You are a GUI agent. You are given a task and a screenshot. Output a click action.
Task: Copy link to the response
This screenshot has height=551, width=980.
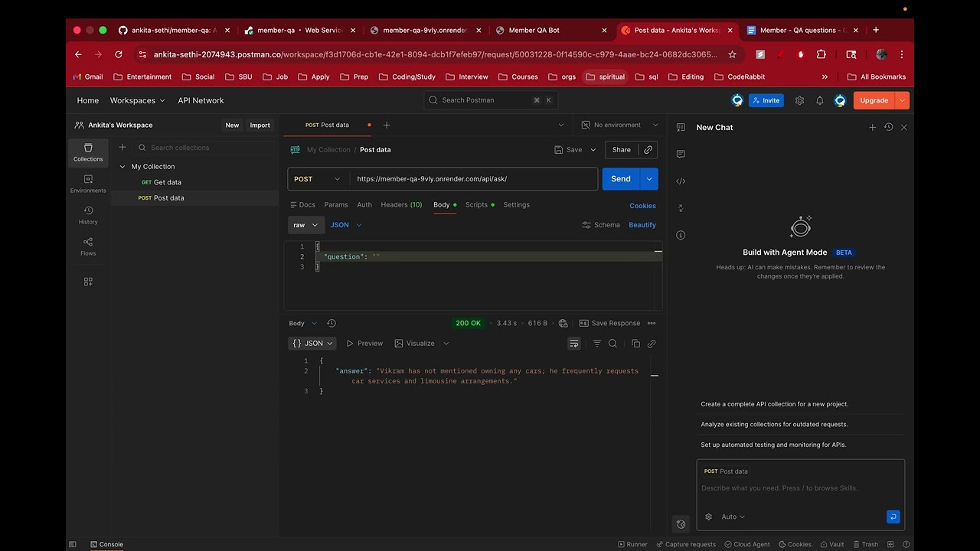coord(652,344)
